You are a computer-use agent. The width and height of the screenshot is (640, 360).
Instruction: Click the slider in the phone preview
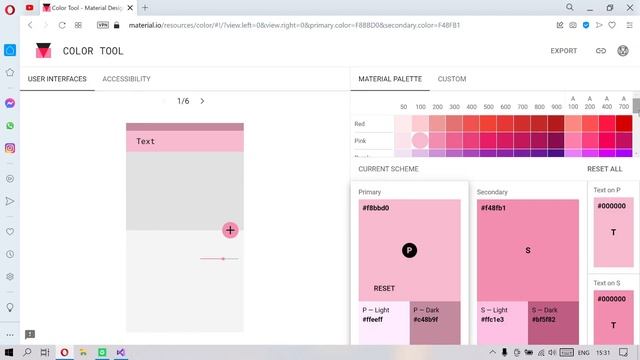pos(219,259)
